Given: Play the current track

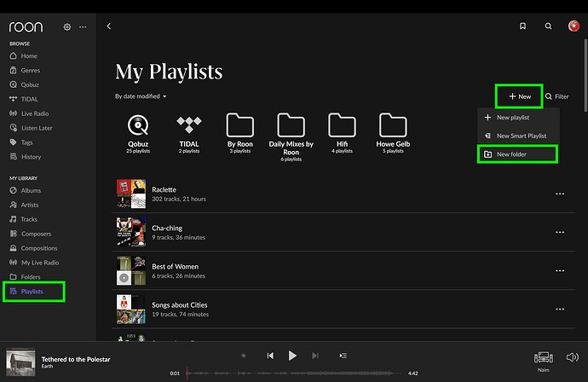Looking at the screenshot, I should [292, 356].
